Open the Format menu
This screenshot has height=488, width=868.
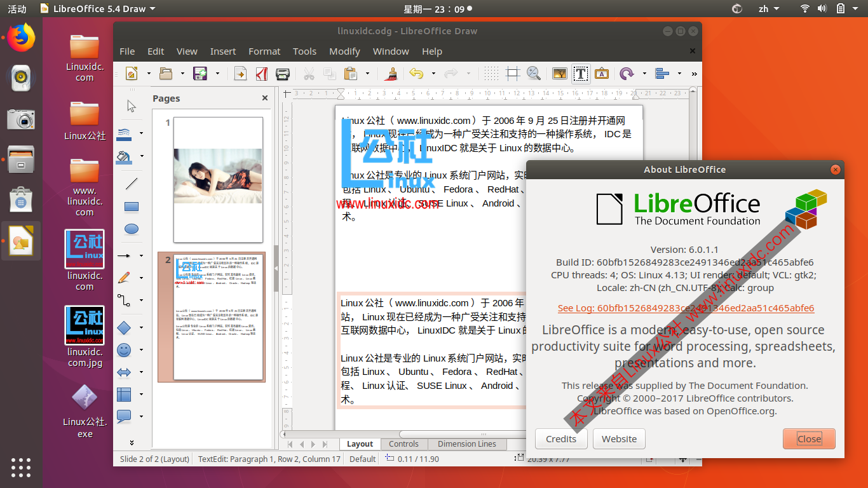coord(264,51)
